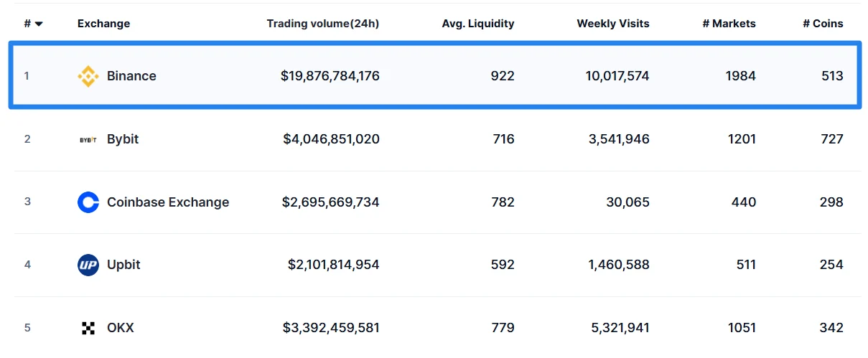Click rank number 1 for Binance
Screen dimensions: 868x358
[x=27, y=76]
